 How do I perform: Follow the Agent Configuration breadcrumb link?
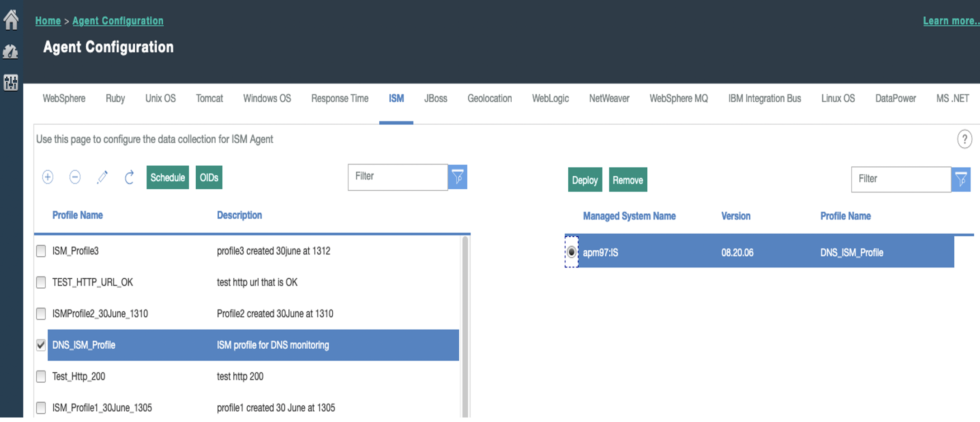118,21
